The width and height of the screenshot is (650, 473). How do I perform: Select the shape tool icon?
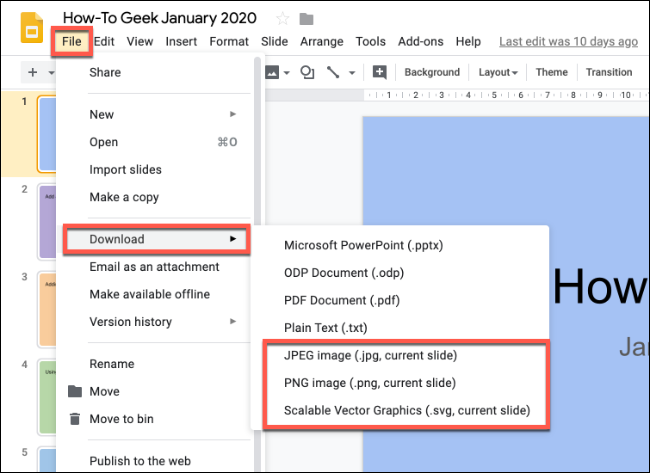click(307, 73)
